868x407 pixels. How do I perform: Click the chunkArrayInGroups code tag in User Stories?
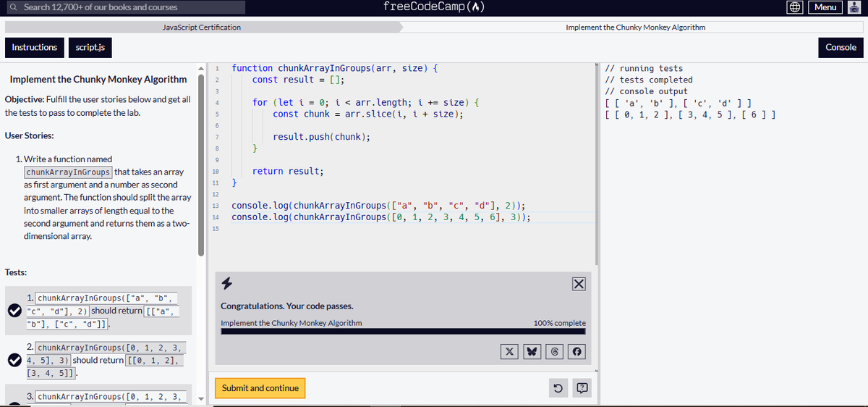[x=69, y=172]
